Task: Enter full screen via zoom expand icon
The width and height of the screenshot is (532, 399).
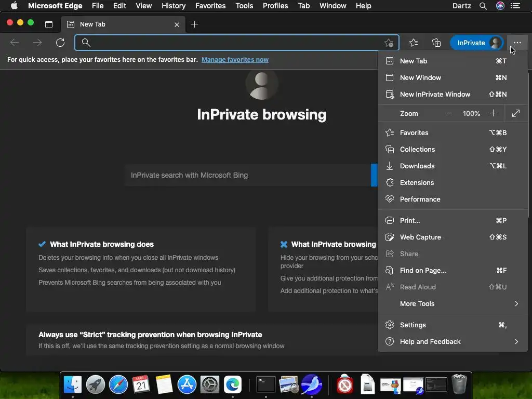Action: (x=516, y=113)
